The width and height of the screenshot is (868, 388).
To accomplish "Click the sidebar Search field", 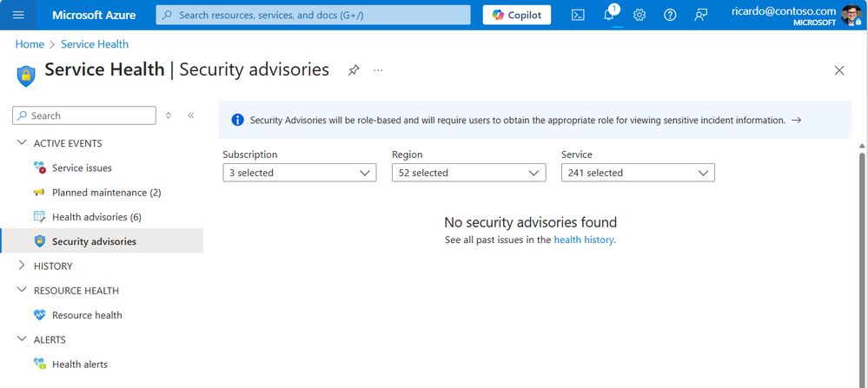I will point(84,115).
